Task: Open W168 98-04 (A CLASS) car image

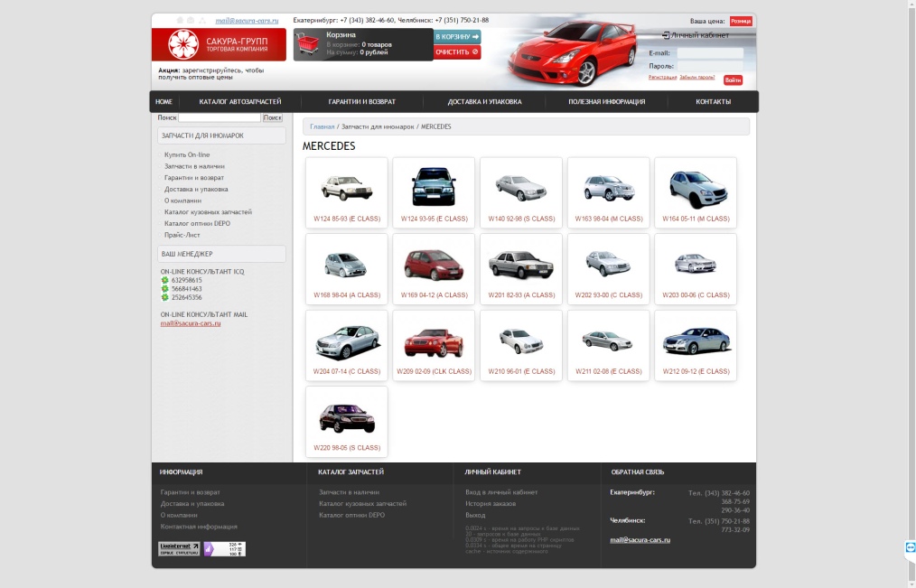Action: [346, 265]
